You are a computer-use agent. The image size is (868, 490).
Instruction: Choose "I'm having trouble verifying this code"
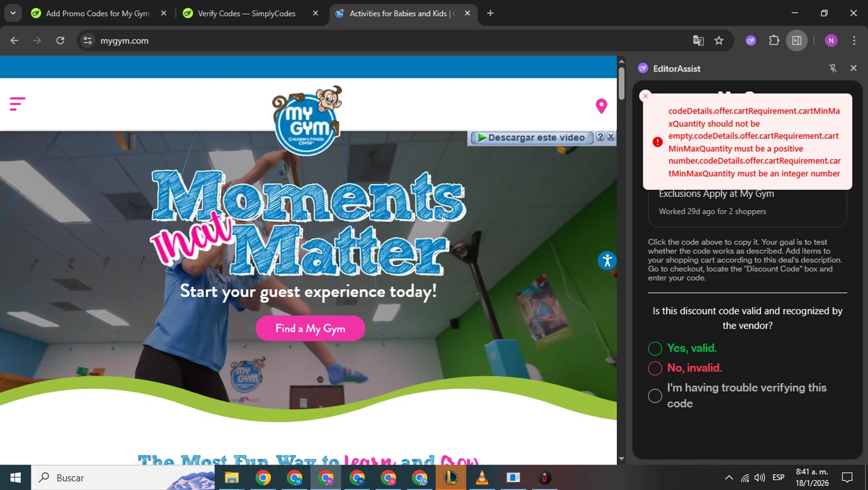pyautogui.click(x=655, y=396)
